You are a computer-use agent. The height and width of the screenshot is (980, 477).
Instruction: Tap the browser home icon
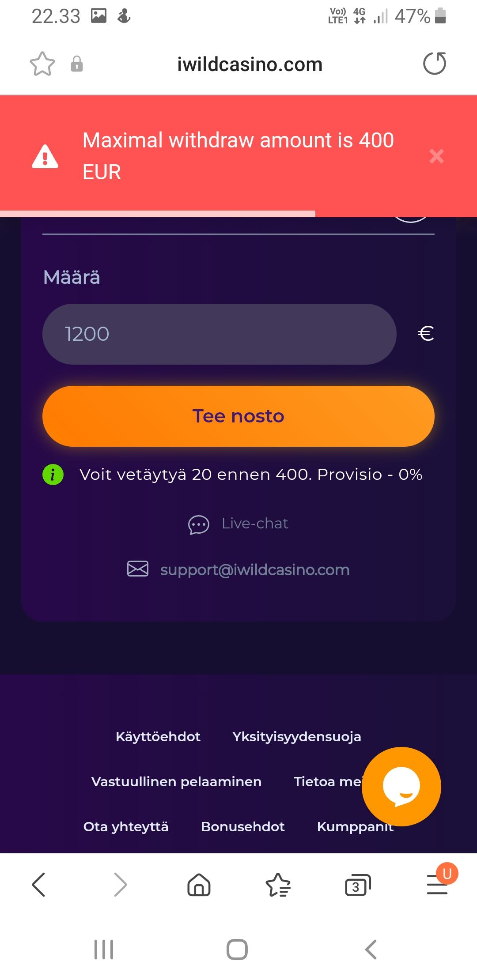(199, 885)
